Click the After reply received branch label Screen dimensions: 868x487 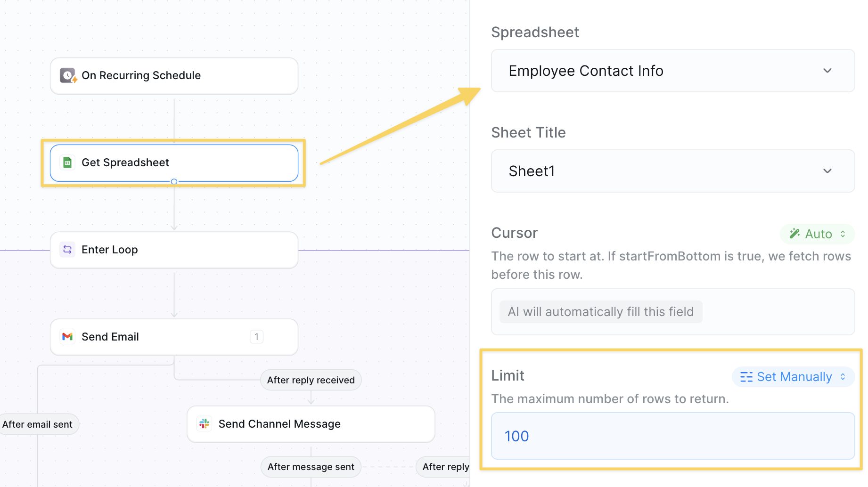click(x=311, y=380)
